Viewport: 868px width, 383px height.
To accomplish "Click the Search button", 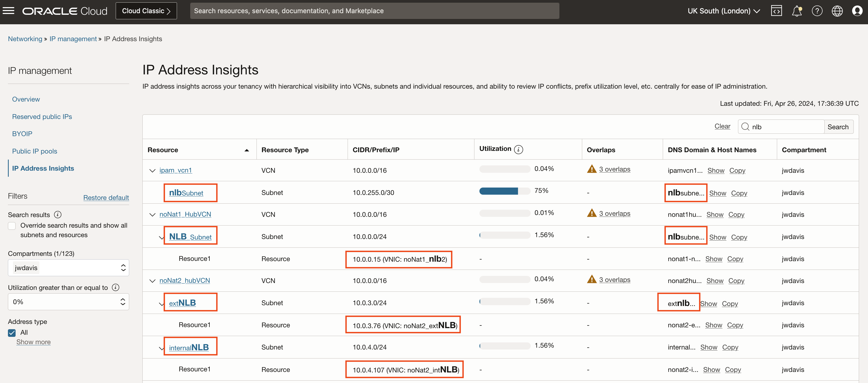I will pyautogui.click(x=839, y=127).
